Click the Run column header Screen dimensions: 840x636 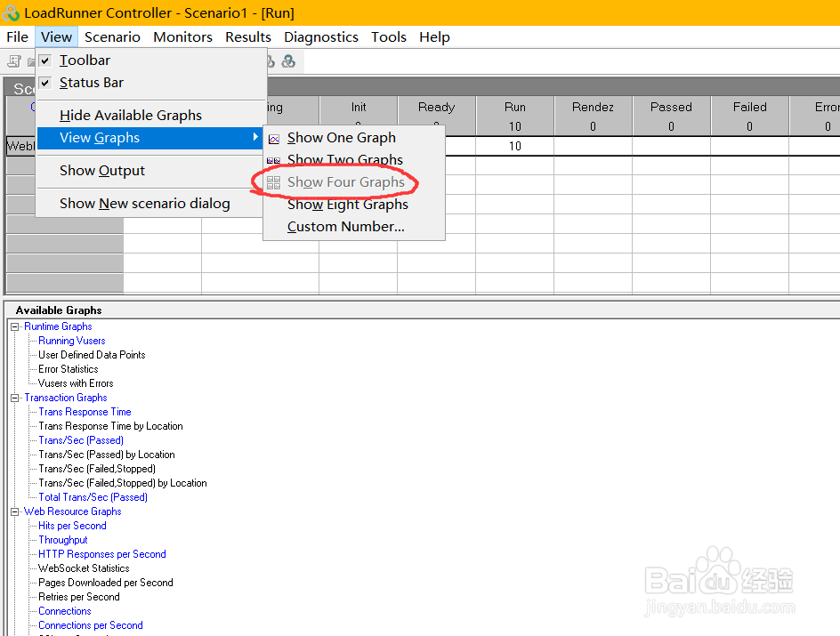click(515, 116)
